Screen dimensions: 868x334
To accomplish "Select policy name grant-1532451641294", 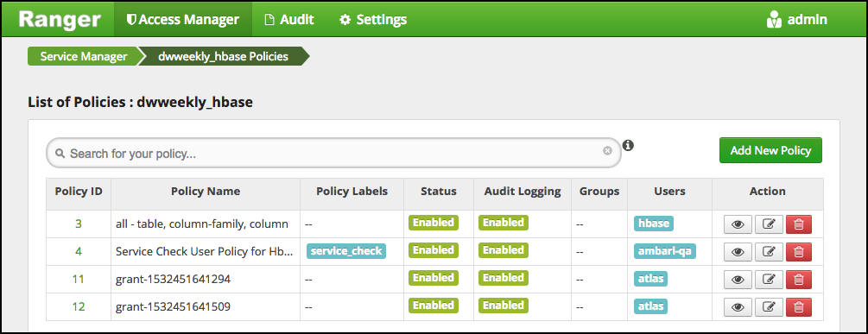I will click(x=174, y=280).
